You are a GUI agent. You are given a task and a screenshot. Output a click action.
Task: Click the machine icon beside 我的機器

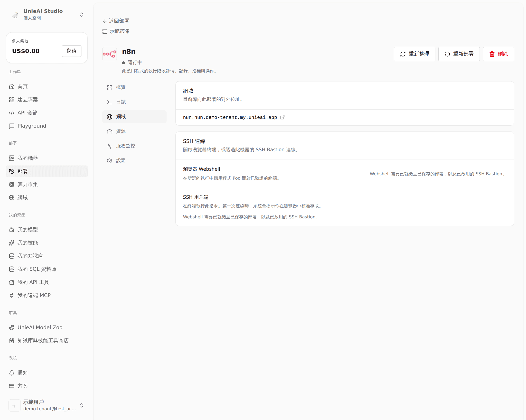12,158
